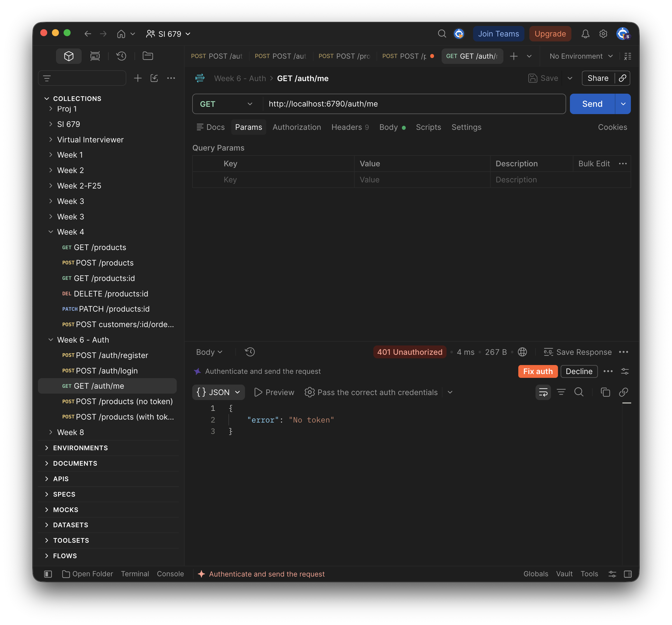The height and width of the screenshot is (625, 672).
Task: Select POST /auth/login request
Action: pos(107,371)
